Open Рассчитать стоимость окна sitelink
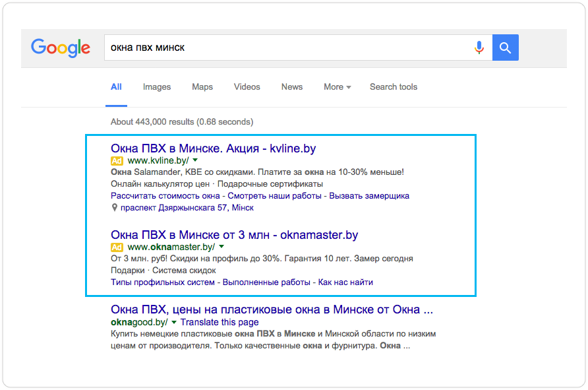This screenshot has width=588, height=390. [x=165, y=195]
